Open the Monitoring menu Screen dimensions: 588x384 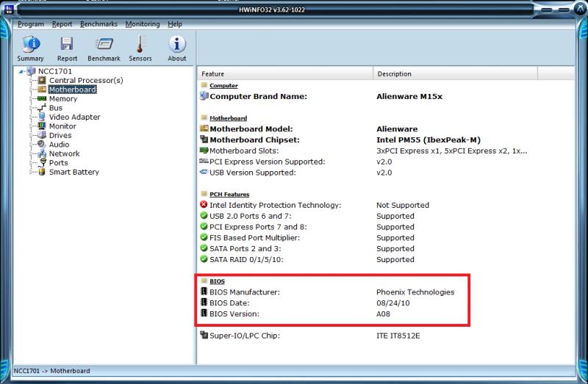142,24
